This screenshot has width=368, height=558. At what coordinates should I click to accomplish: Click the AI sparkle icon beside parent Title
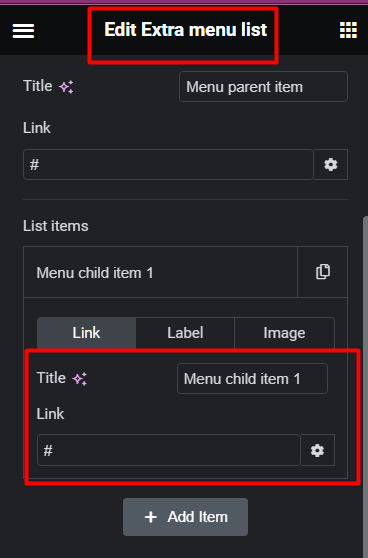[66, 87]
